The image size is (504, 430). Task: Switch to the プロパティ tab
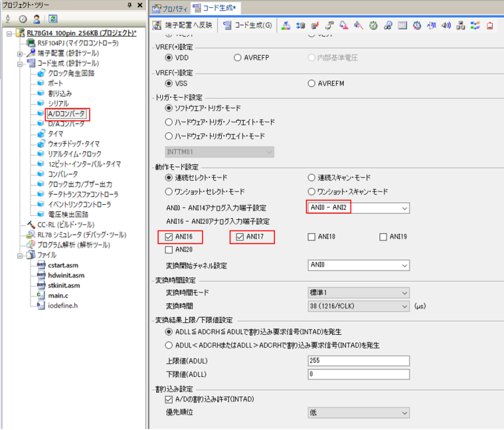click(170, 9)
